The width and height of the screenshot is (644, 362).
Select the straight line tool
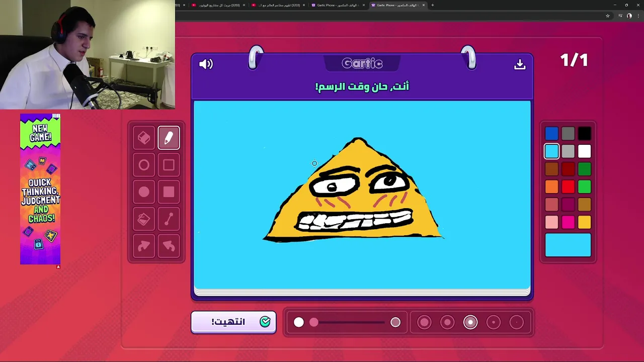[169, 219]
